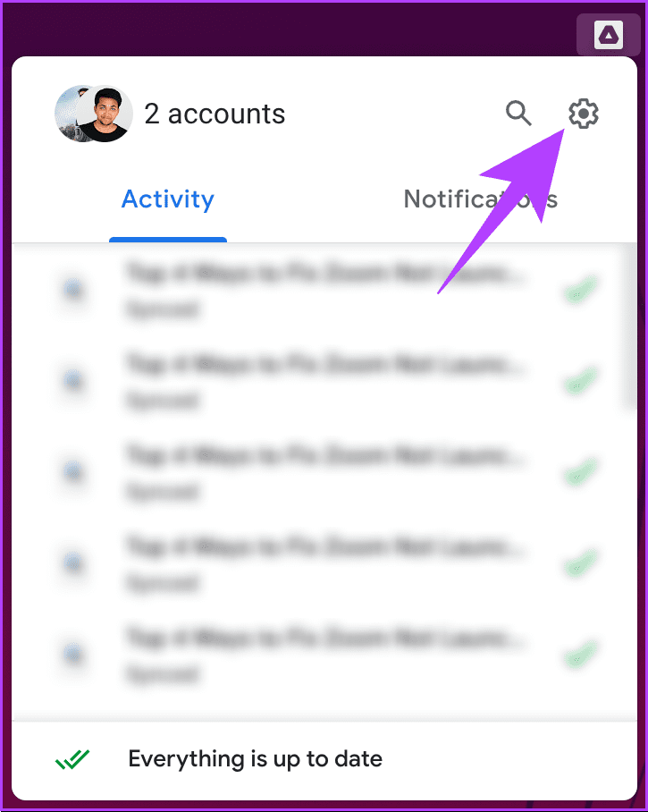Switch to the Notifications tab

480,199
